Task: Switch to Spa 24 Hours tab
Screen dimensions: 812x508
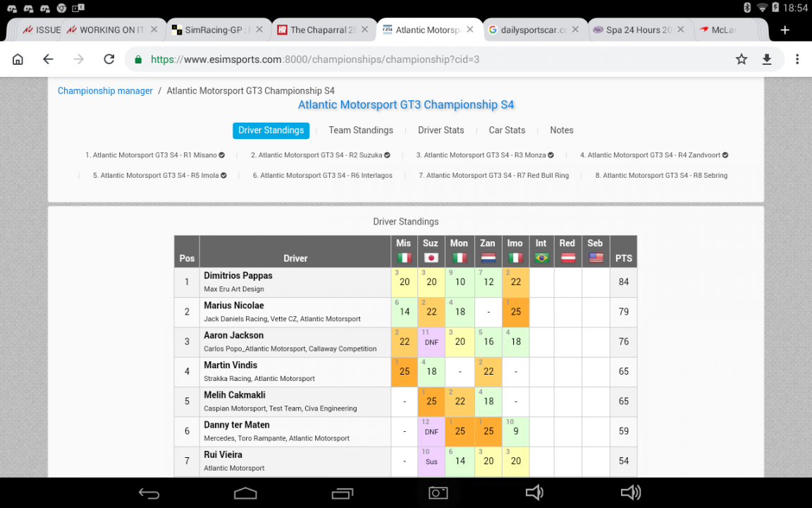Action: (633, 30)
